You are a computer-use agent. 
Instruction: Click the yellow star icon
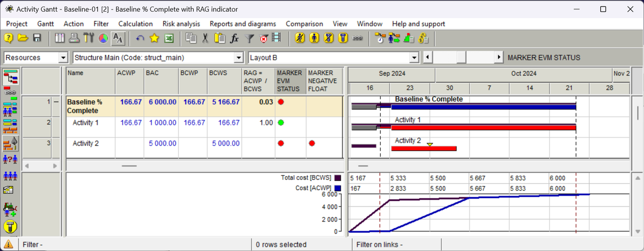pos(154,38)
